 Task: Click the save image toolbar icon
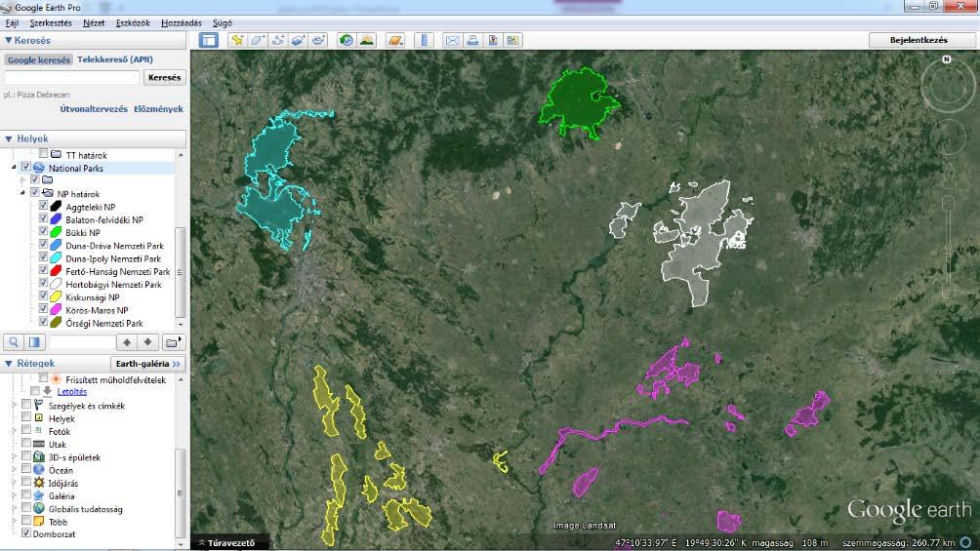point(493,40)
